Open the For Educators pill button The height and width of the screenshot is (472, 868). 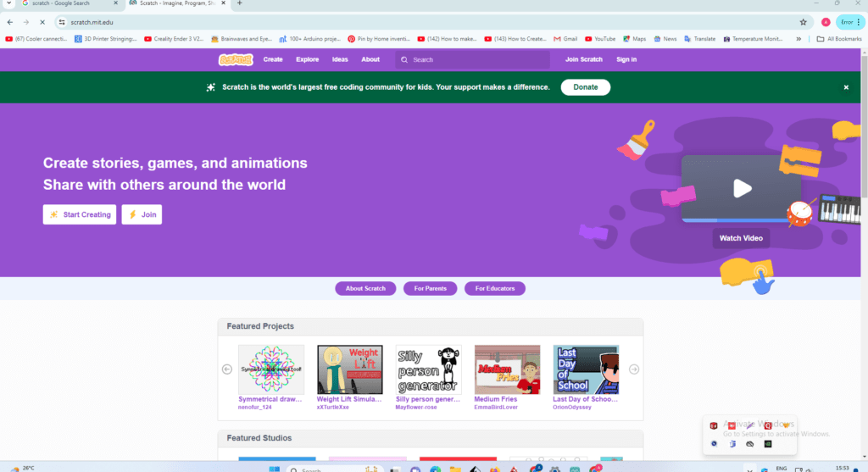pos(495,288)
